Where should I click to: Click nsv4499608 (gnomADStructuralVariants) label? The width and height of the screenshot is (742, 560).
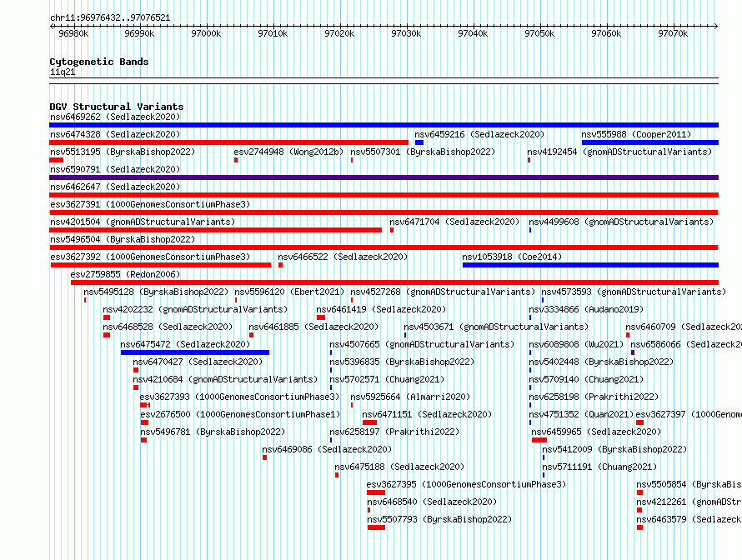[621, 222]
